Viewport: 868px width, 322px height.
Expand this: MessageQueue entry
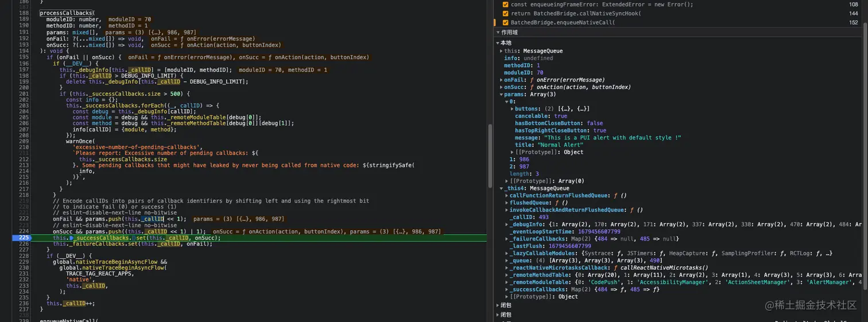[x=501, y=51]
